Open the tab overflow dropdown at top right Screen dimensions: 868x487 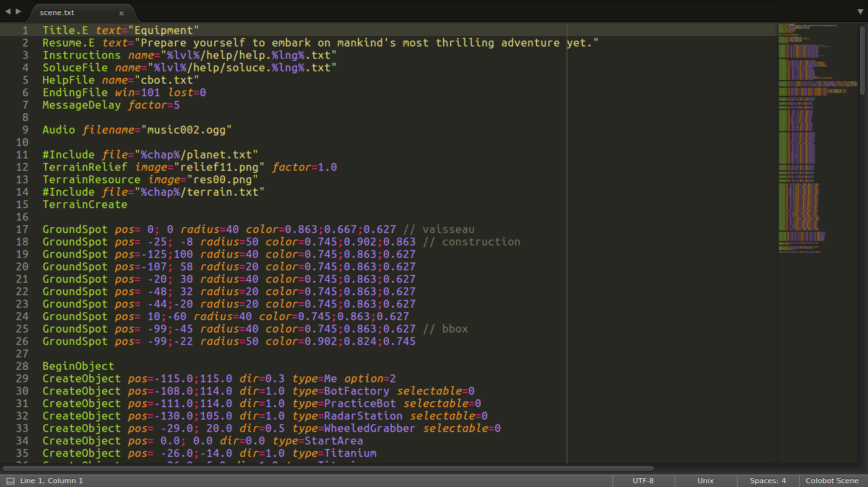point(859,11)
